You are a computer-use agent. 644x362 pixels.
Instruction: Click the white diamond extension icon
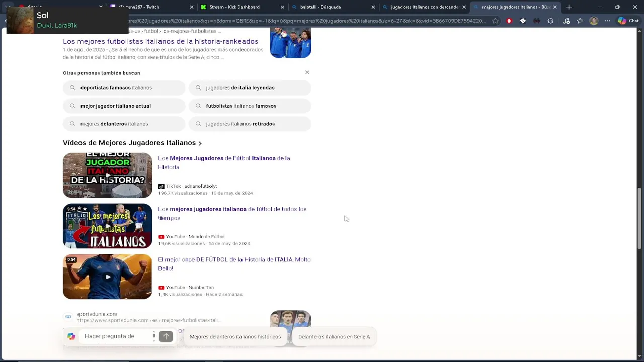click(523, 21)
